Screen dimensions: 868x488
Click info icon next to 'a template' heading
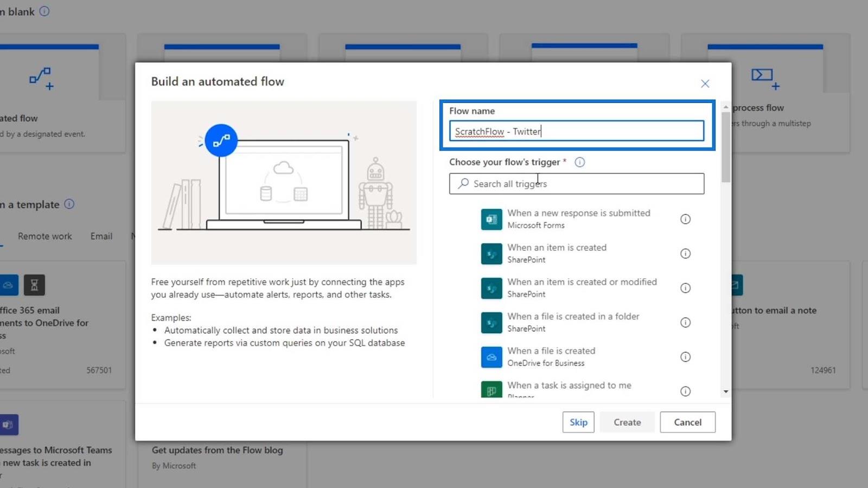69,204
